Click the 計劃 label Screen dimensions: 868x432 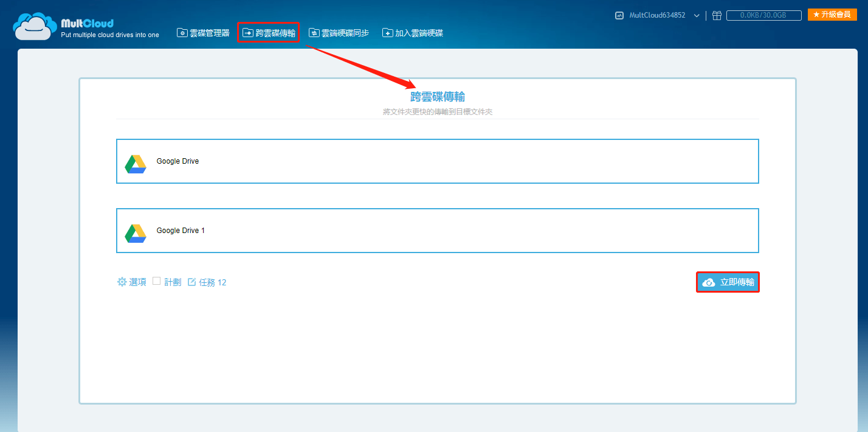point(173,282)
